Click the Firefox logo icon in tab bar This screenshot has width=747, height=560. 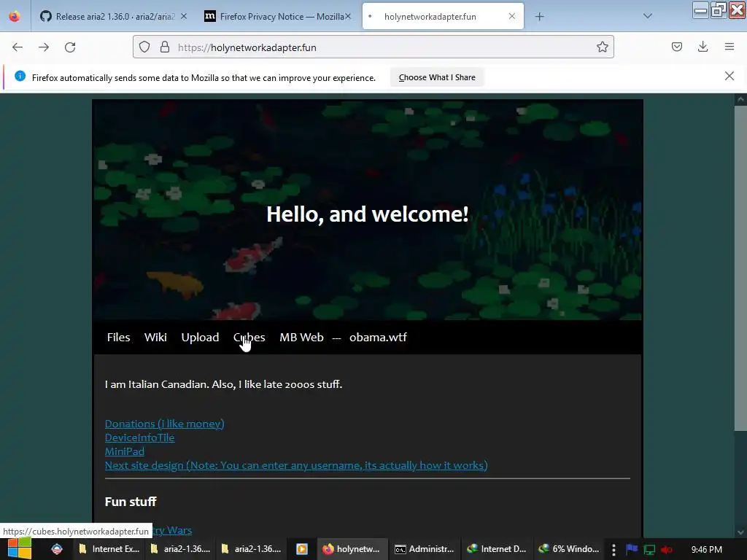(15, 17)
